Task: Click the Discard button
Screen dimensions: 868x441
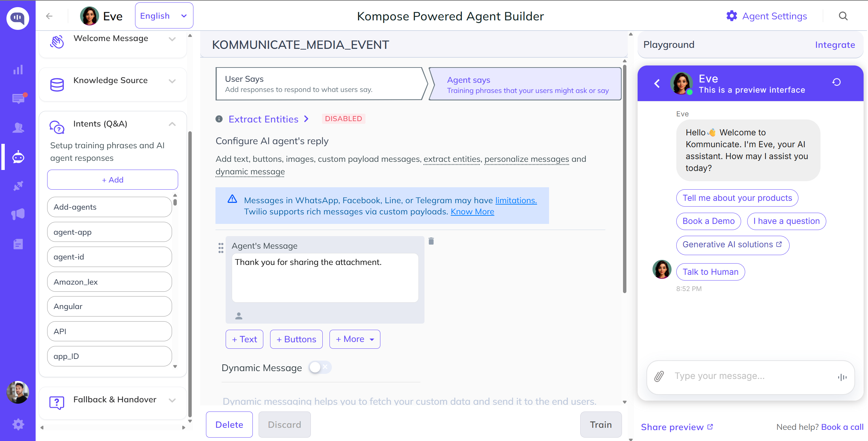Action: click(x=285, y=425)
